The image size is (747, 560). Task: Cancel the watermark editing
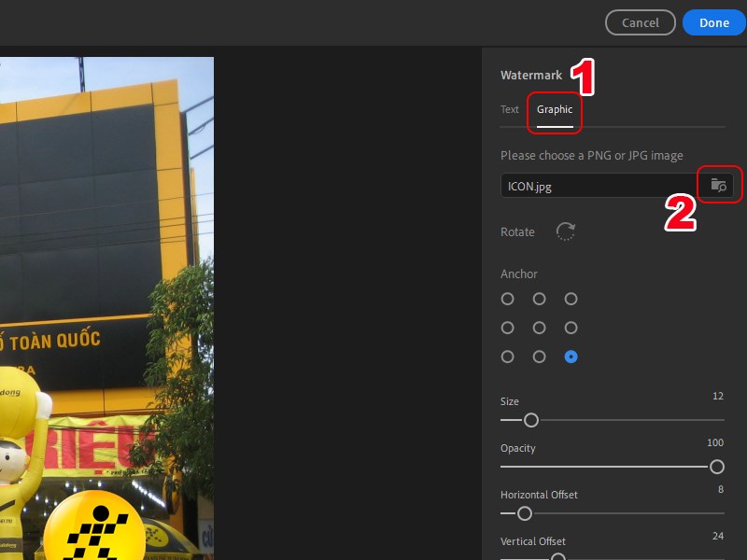641,22
